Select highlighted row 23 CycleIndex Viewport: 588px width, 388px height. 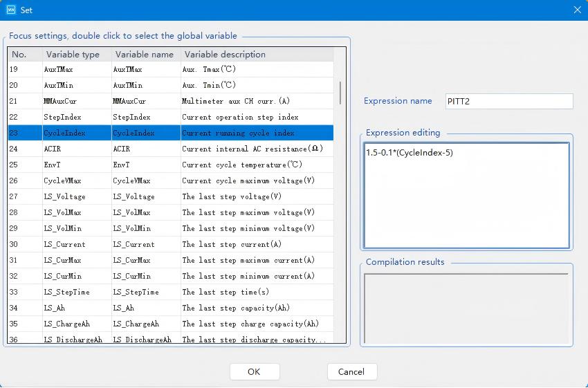pos(171,133)
